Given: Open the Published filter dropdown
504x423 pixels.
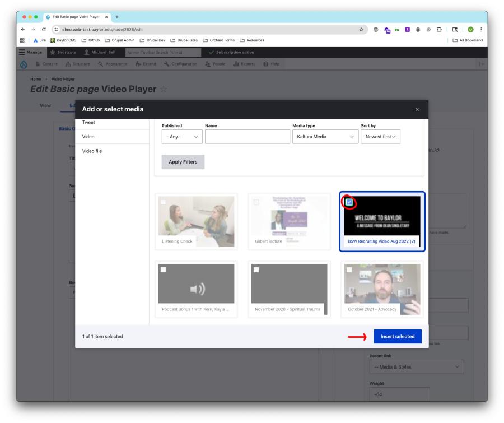Looking at the screenshot, I should [182, 137].
